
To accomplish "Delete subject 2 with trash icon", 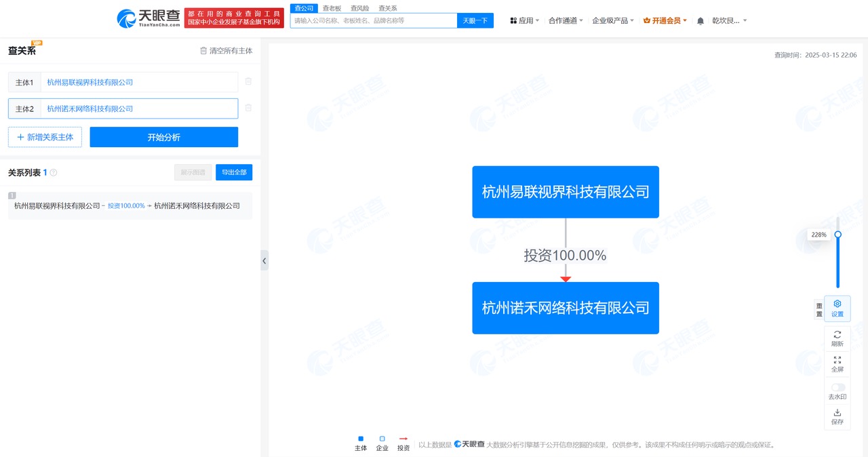I will coord(248,108).
